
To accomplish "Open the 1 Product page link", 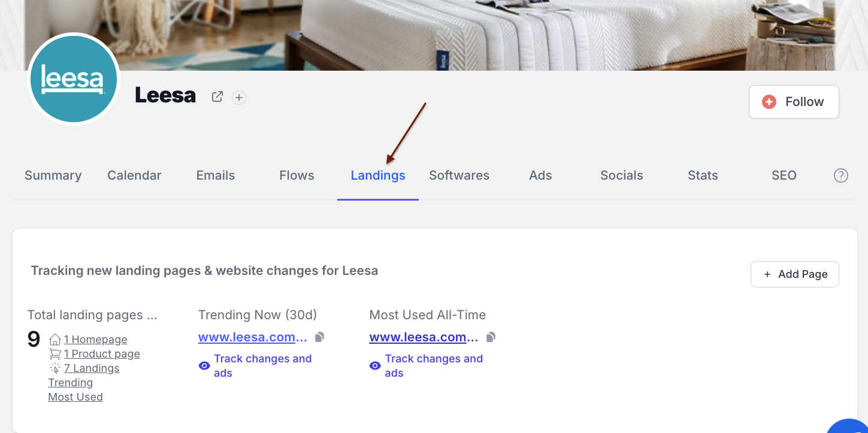I will pyautogui.click(x=102, y=354).
